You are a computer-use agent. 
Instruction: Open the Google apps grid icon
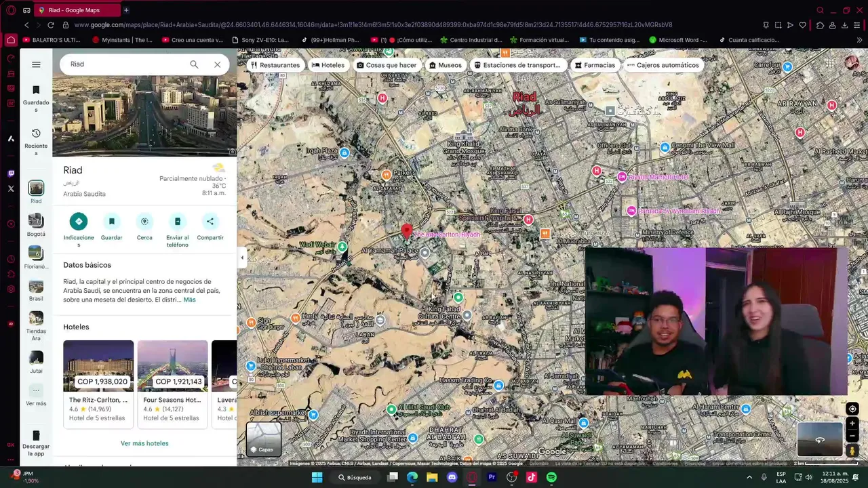(x=830, y=63)
